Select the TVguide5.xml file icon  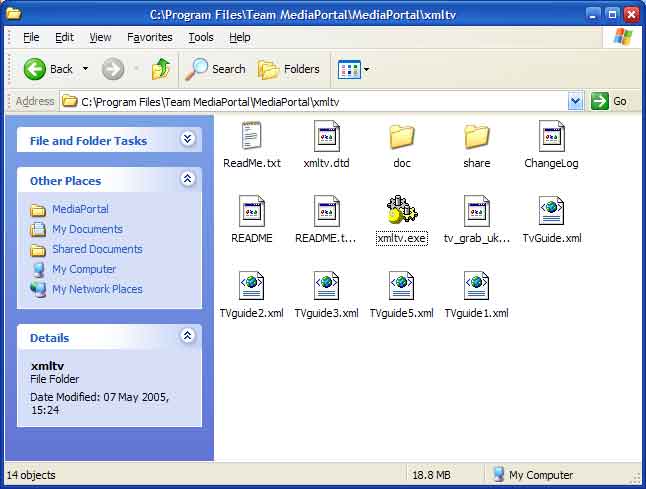tap(402, 285)
